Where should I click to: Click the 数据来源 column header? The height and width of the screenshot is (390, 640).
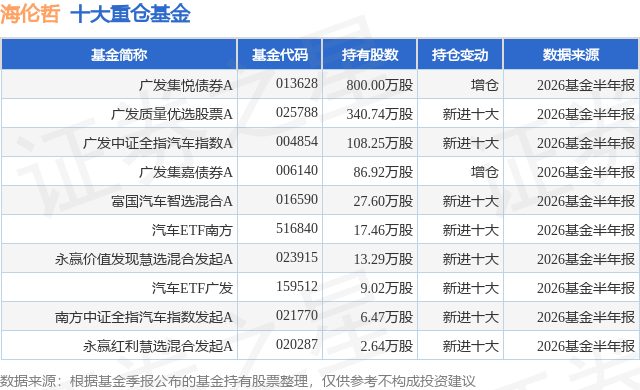click(571, 55)
